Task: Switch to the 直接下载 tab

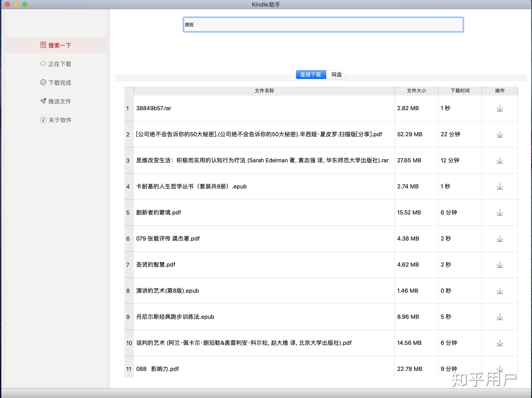Action: click(x=311, y=75)
